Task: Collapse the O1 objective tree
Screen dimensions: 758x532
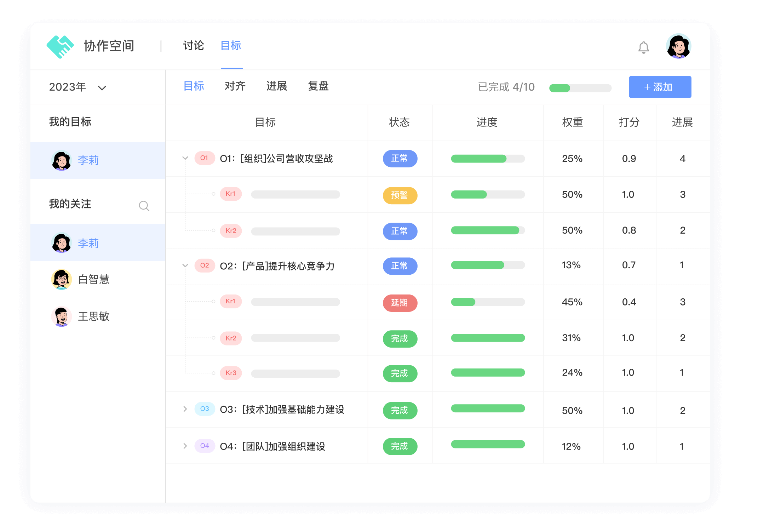Action: 185,158
